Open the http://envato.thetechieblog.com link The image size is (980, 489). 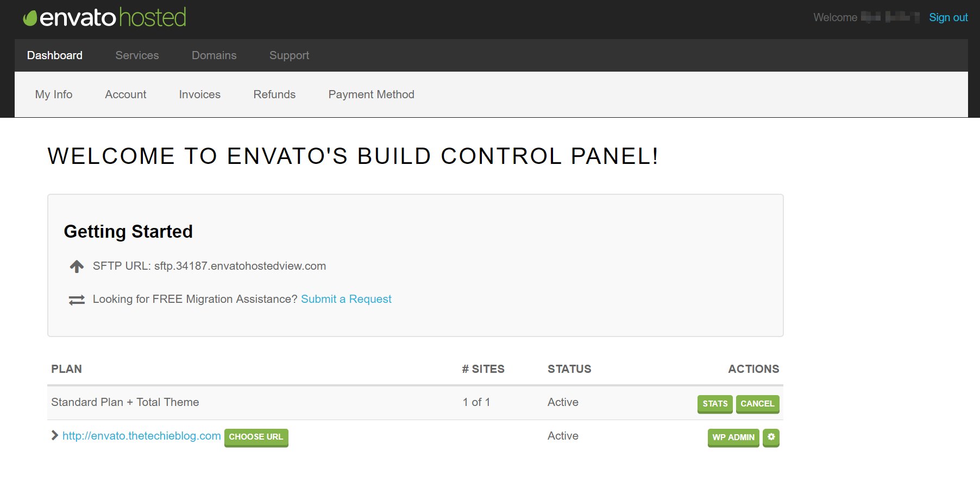tap(142, 436)
